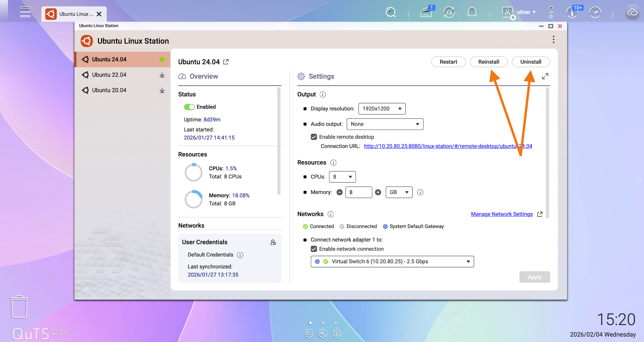Toggle the Enabled status switch
The image size is (644, 342).
point(189,107)
